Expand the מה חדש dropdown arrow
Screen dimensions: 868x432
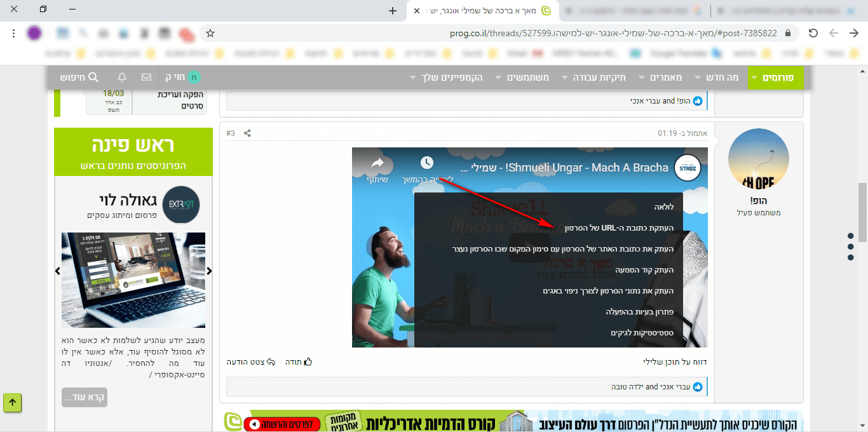(x=698, y=78)
